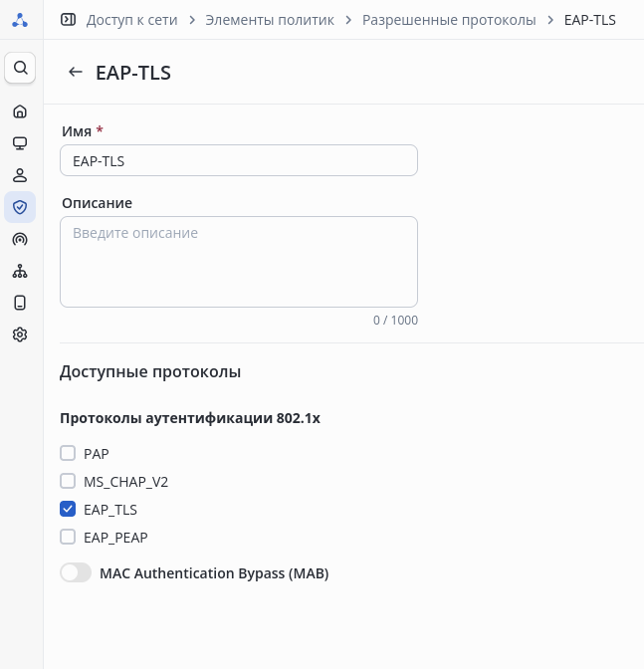
Task: Open the monitor/devices sidebar icon
Action: click(20, 143)
